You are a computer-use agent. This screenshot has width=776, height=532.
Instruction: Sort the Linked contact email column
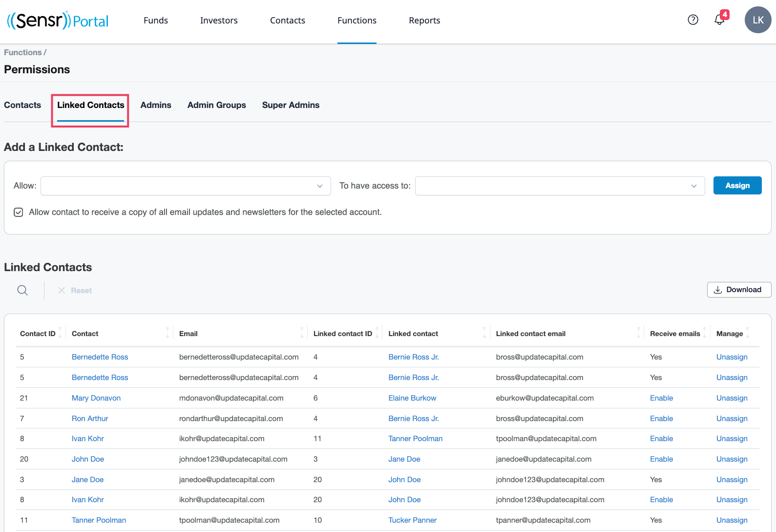pyautogui.click(x=638, y=333)
